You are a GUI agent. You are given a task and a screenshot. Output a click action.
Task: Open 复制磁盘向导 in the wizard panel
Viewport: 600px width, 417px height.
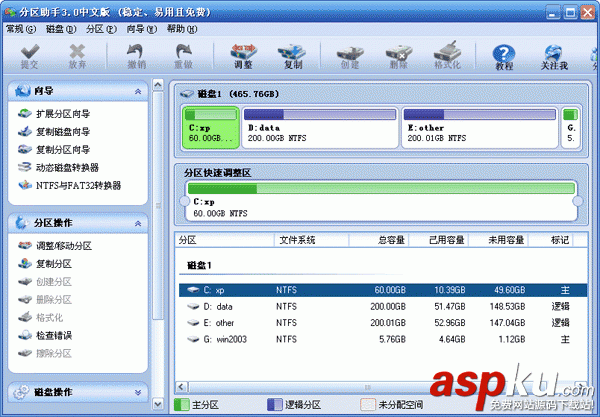[x=54, y=132]
